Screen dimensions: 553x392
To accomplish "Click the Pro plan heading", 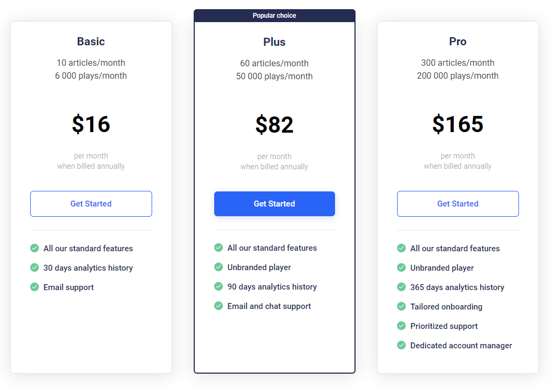I will click(x=458, y=42).
